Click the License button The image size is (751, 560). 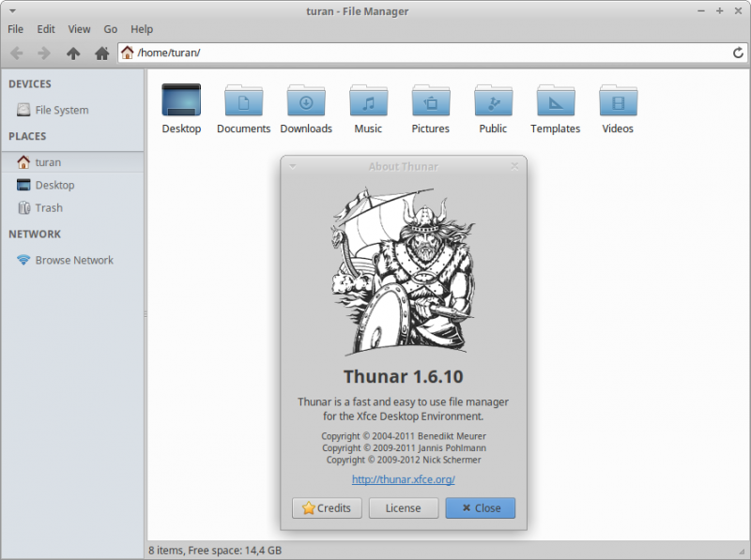(x=404, y=507)
